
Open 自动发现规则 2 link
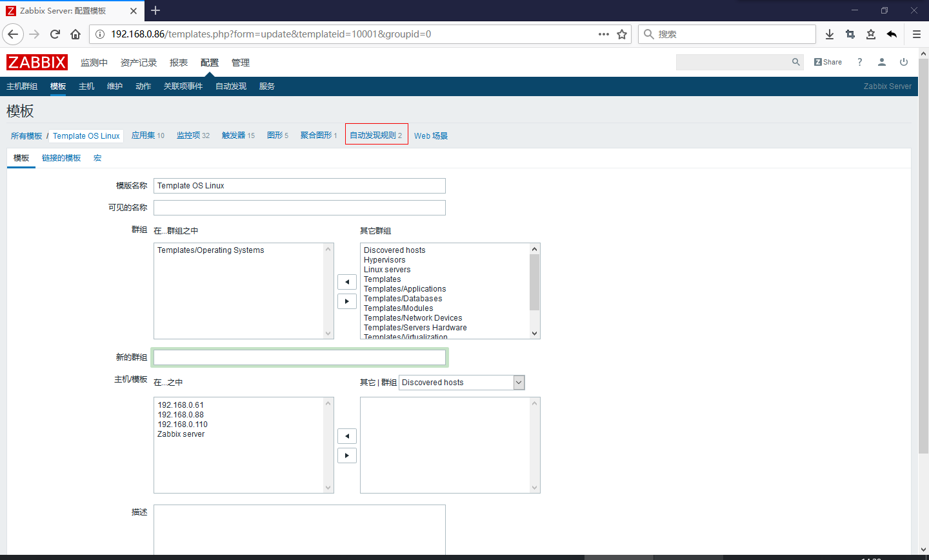click(x=376, y=135)
